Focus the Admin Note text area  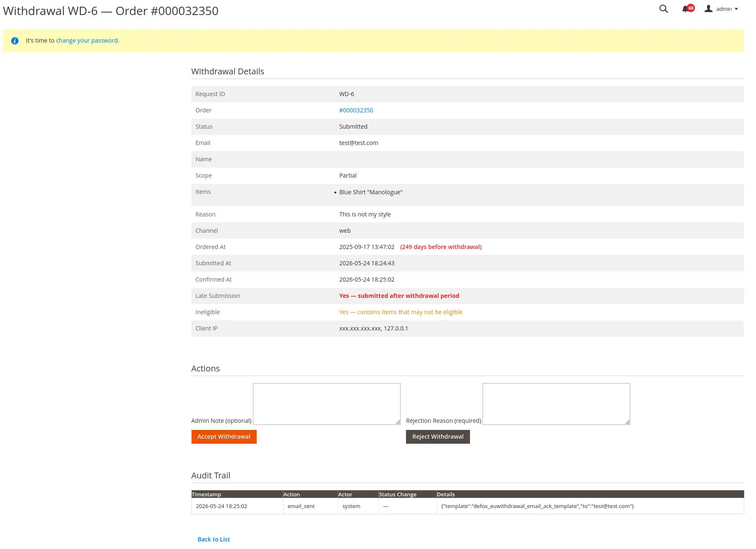(327, 404)
